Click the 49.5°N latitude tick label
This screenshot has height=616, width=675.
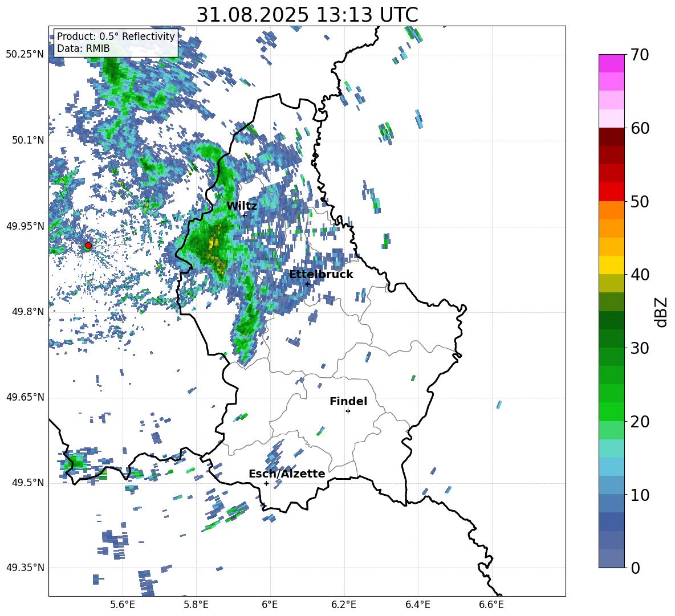(27, 483)
